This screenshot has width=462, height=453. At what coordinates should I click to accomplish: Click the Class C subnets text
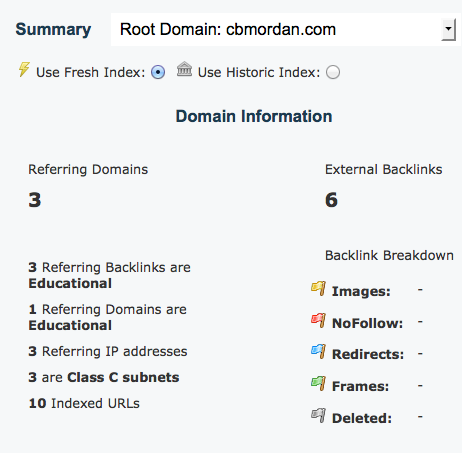pos(123,377)
